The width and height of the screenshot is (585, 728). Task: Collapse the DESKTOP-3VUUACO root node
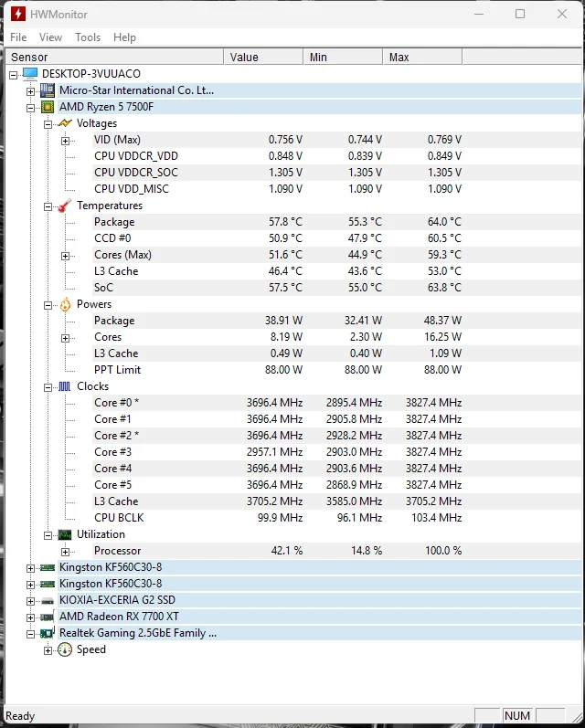pyautogui.click(x=13, y=75)
